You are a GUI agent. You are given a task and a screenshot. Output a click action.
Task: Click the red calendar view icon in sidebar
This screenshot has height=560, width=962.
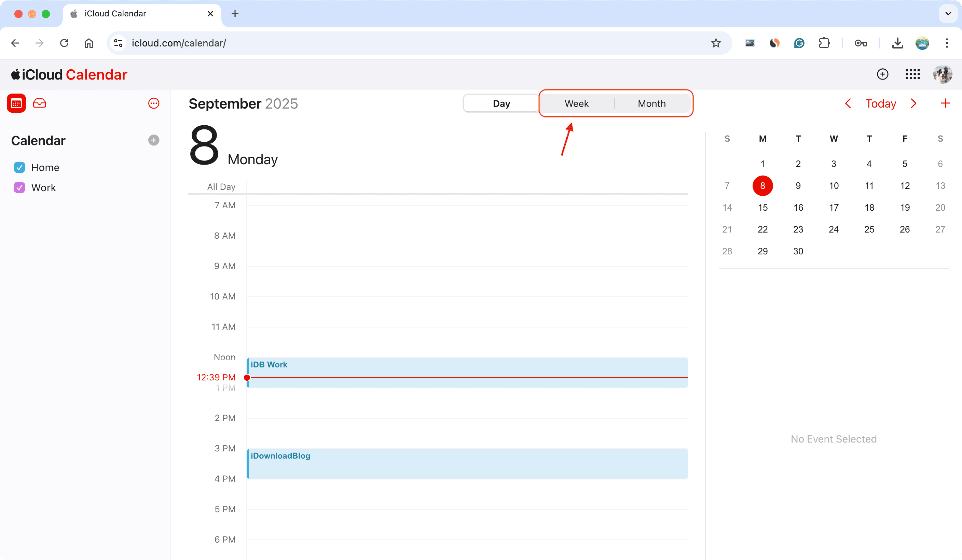(16, 103)
